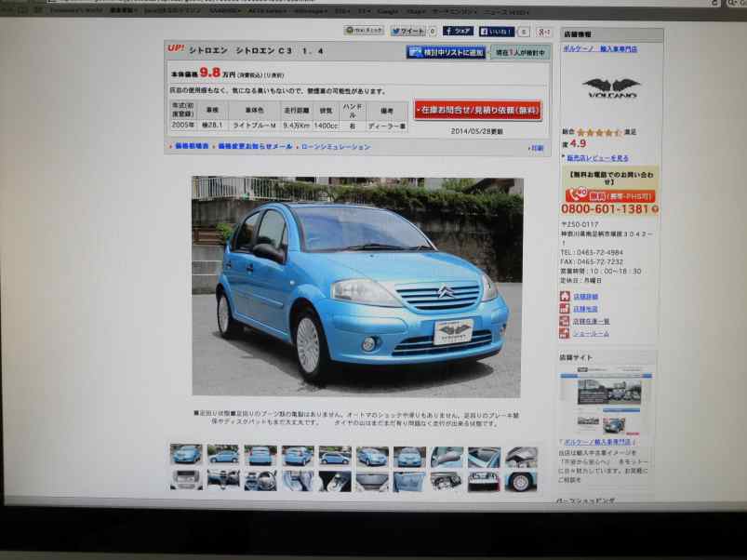Select the gear shifter thumbnail
Viewport: 747px width, 560px height.
pos(335,481)
